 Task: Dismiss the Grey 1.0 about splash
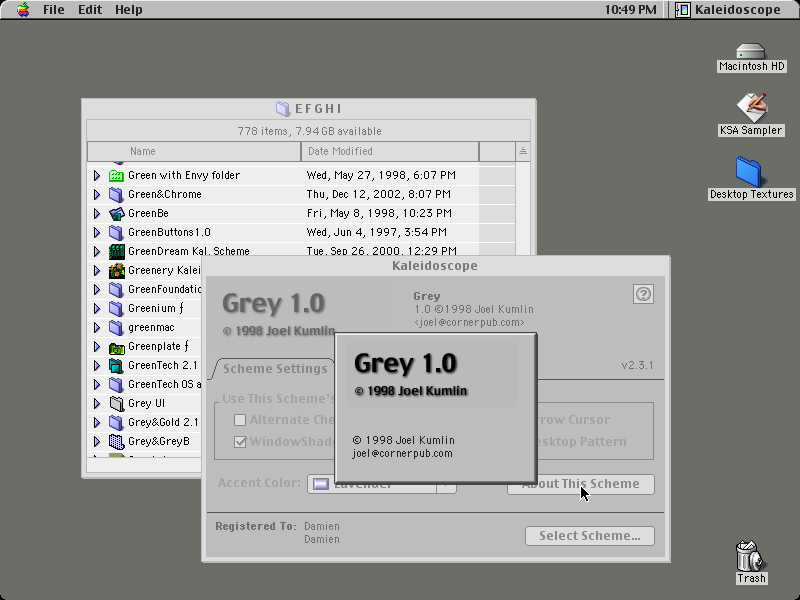[x=436, y=408]
